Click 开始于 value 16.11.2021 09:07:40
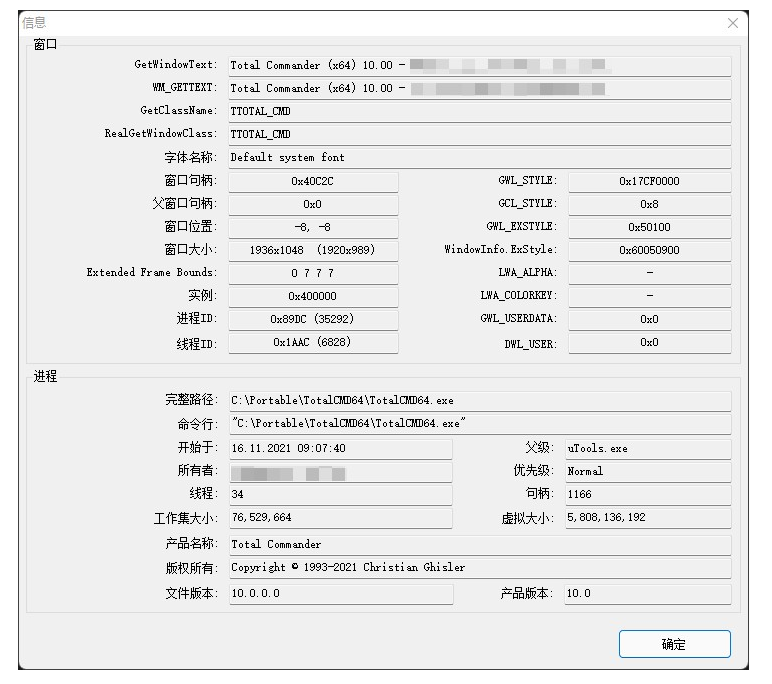772x684 pixels. pos(341,449)
